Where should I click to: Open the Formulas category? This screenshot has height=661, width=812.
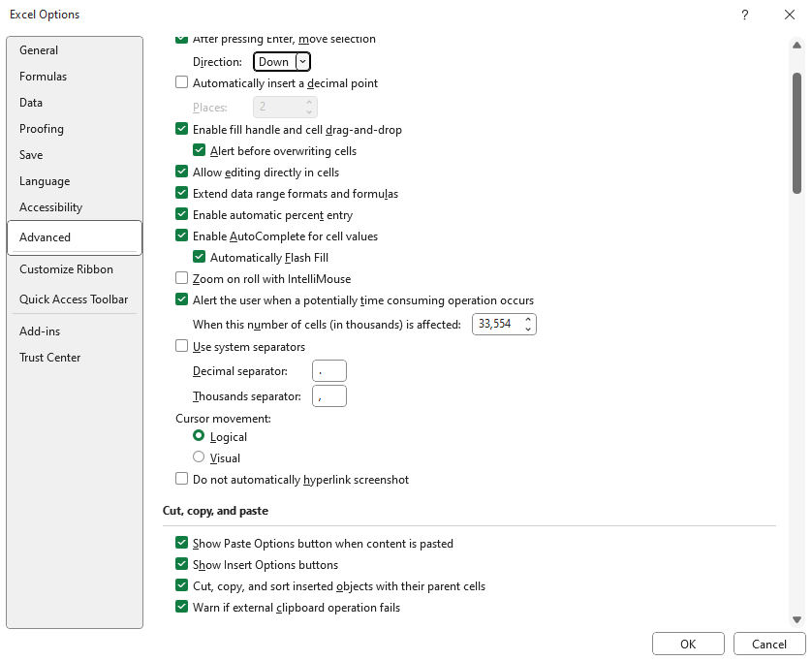pos(75,77)
